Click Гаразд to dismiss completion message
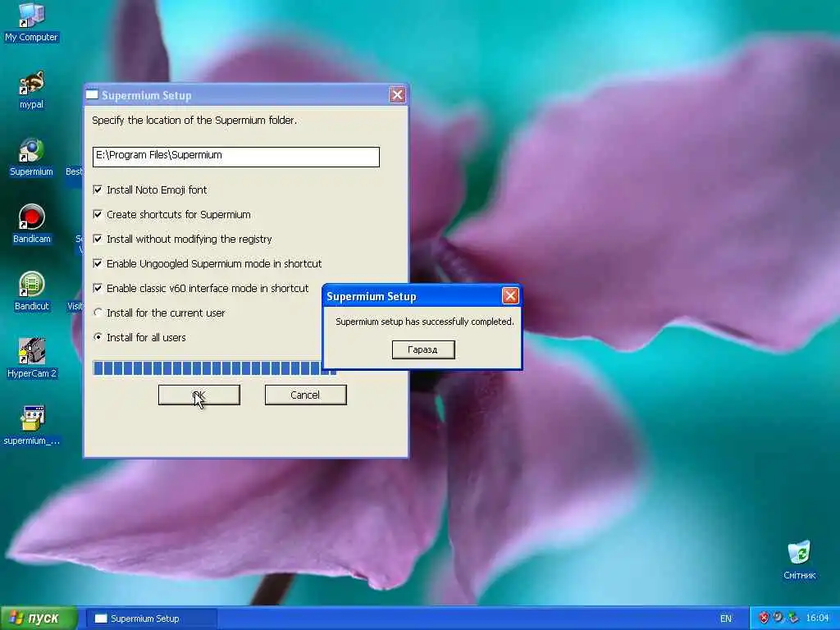 (x=423, y=349)
